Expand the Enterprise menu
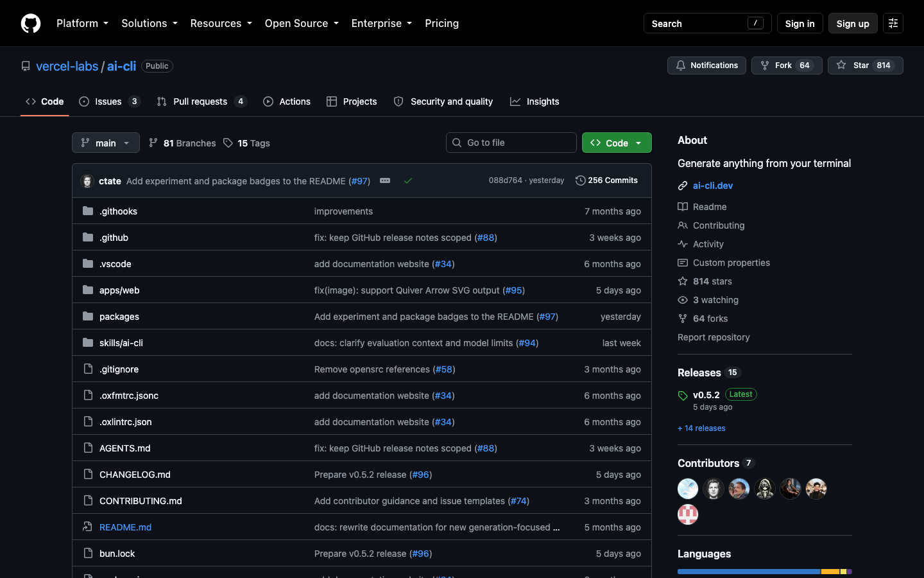 point(382,23)
